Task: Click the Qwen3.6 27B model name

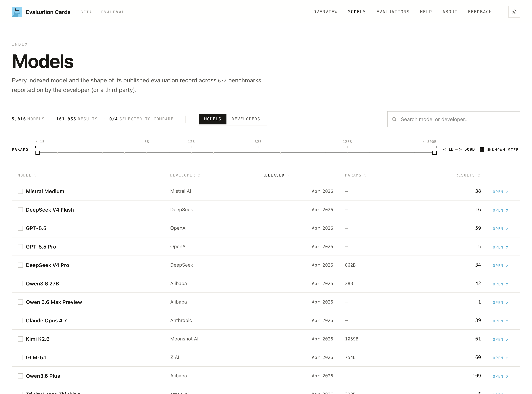Action: tap(42, 284)
